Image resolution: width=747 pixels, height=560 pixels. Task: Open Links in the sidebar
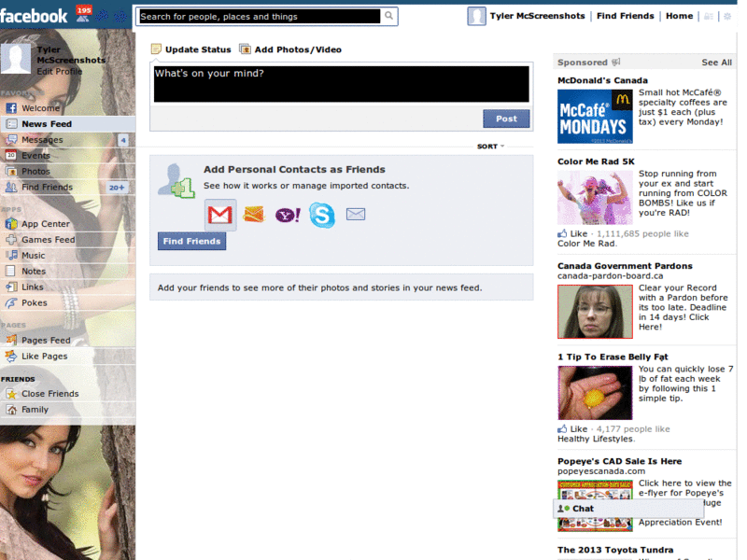pos(33,287)
